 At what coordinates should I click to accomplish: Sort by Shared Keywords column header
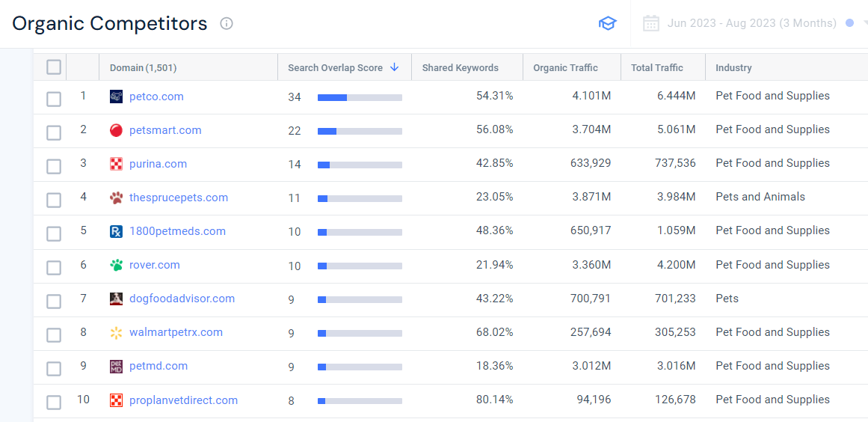click(460, 68)
